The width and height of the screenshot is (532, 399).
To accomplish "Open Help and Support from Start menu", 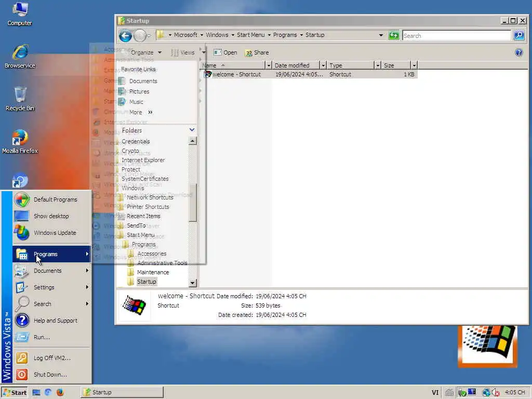I will (x=52, y=321).
